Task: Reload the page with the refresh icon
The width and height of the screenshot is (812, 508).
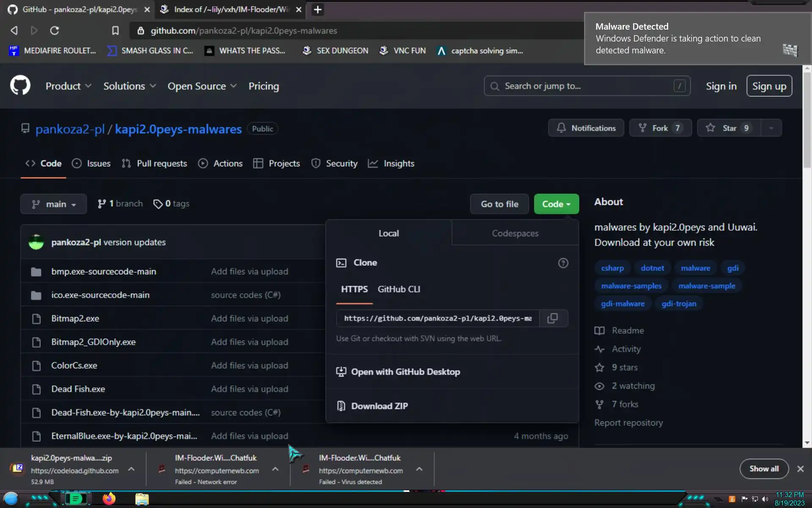Action: 55,30
